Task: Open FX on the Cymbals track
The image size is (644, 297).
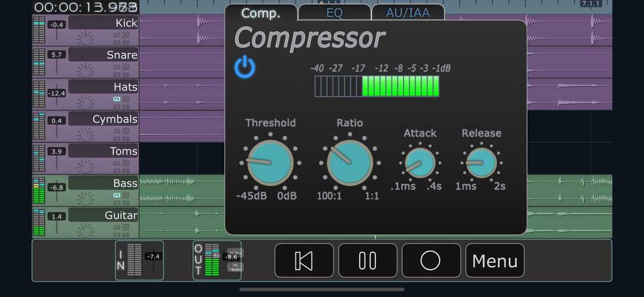Action: (117, 131)
